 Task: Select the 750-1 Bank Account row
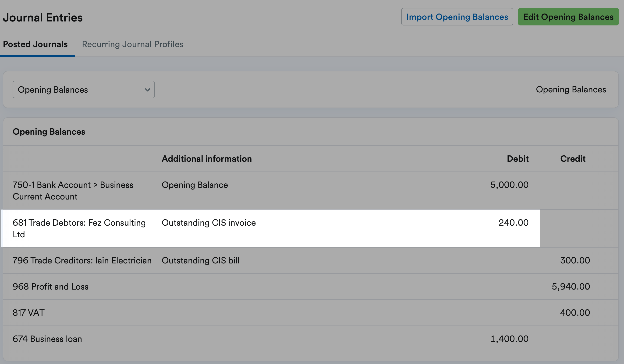73,191
